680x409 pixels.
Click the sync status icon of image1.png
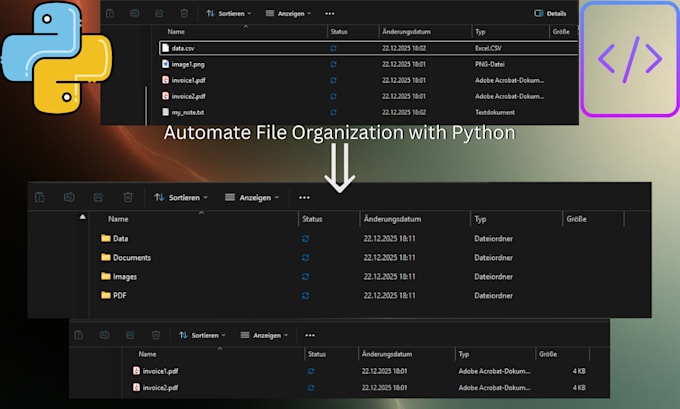pyautogui.click(x=333, y=64)
